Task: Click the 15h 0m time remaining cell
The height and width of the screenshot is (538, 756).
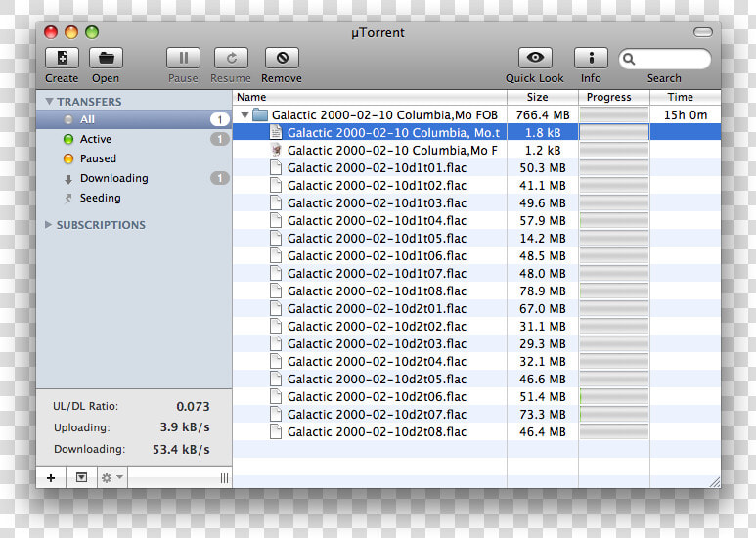Action: [686, 114]
